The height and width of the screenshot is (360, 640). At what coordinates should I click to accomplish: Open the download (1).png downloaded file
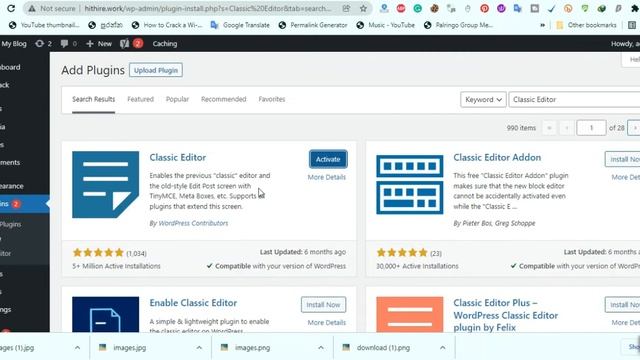coord(383,348)
